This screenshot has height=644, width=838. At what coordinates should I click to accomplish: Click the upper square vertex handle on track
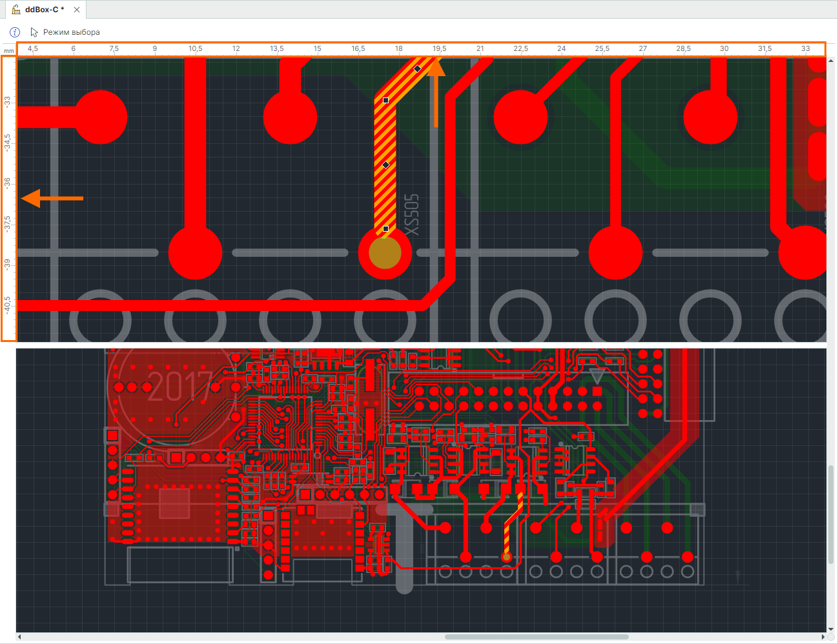click(x=385, y=100)
